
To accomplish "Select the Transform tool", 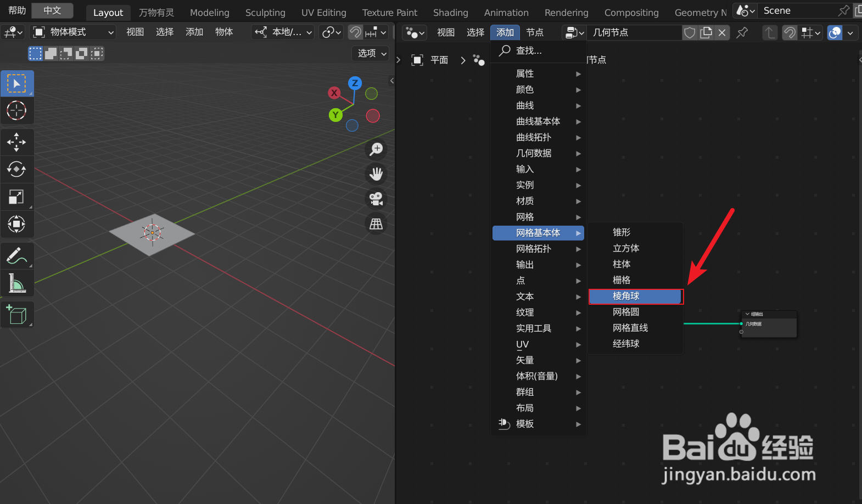I will click(17, 224).
